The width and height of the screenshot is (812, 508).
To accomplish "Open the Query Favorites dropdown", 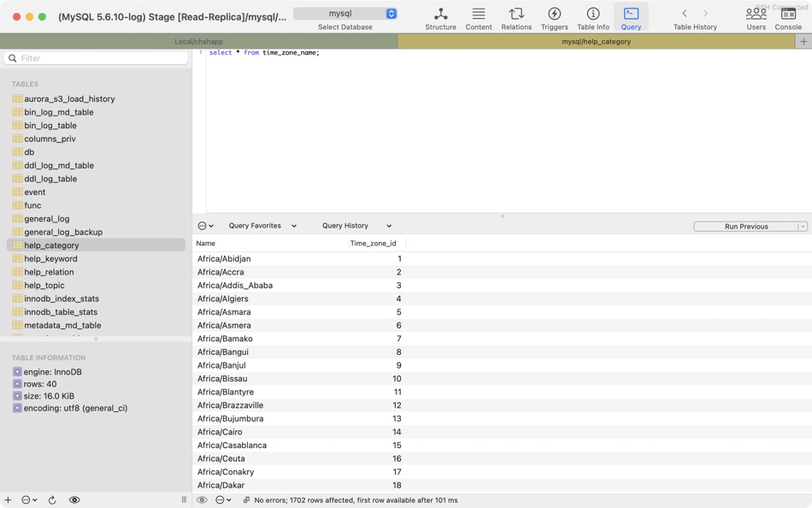I will coord(262,226).
